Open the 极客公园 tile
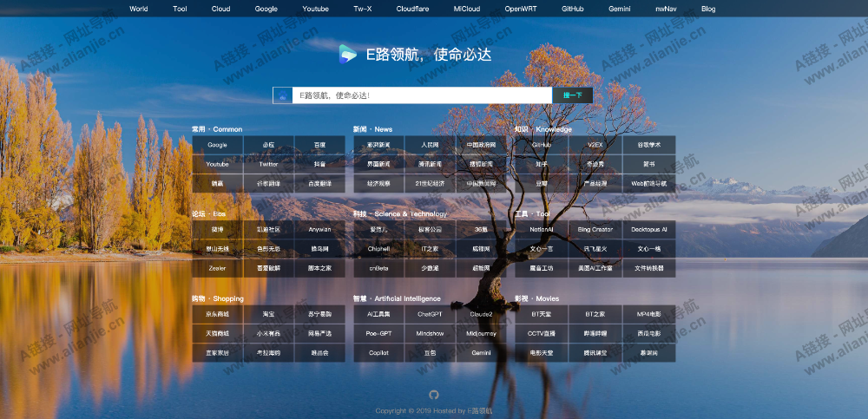Viewport: 868px width, 419px height. click(x=430, y=230)
